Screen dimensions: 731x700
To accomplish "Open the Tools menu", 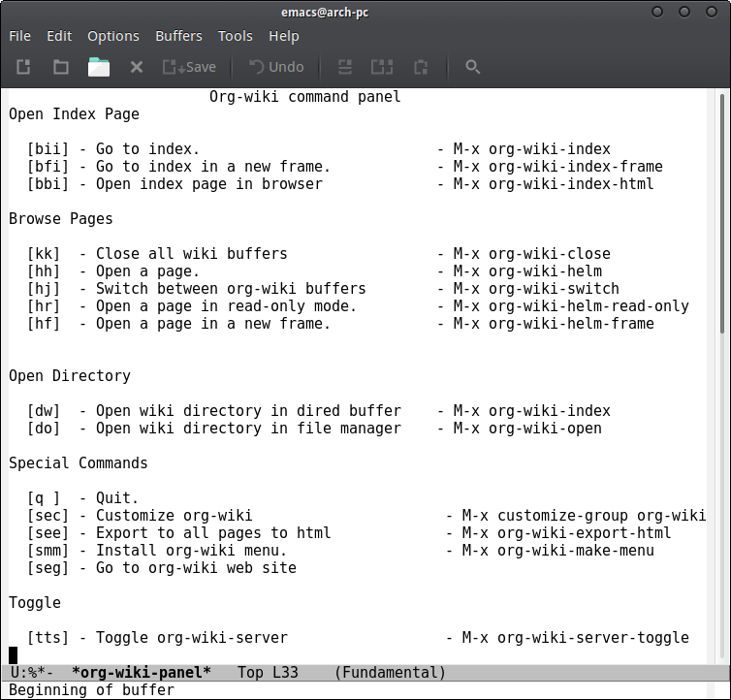I will [x=236, y=36].
